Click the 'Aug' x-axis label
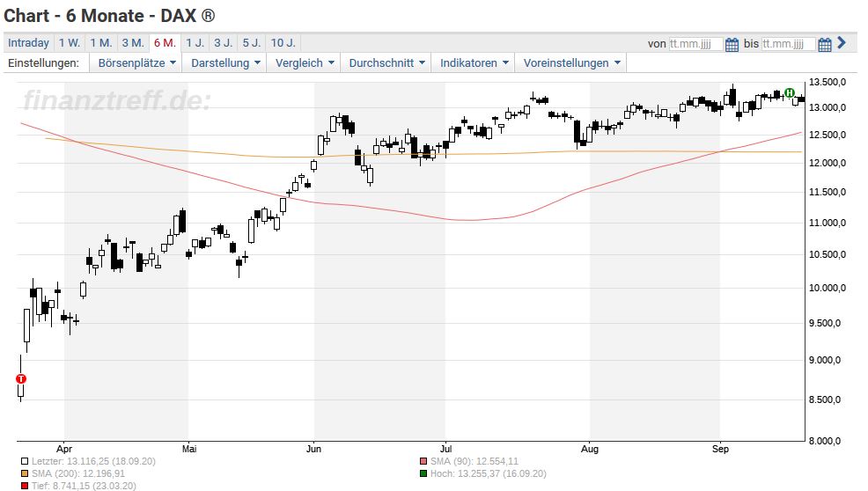The image size is (868, 491). (590, 449)
